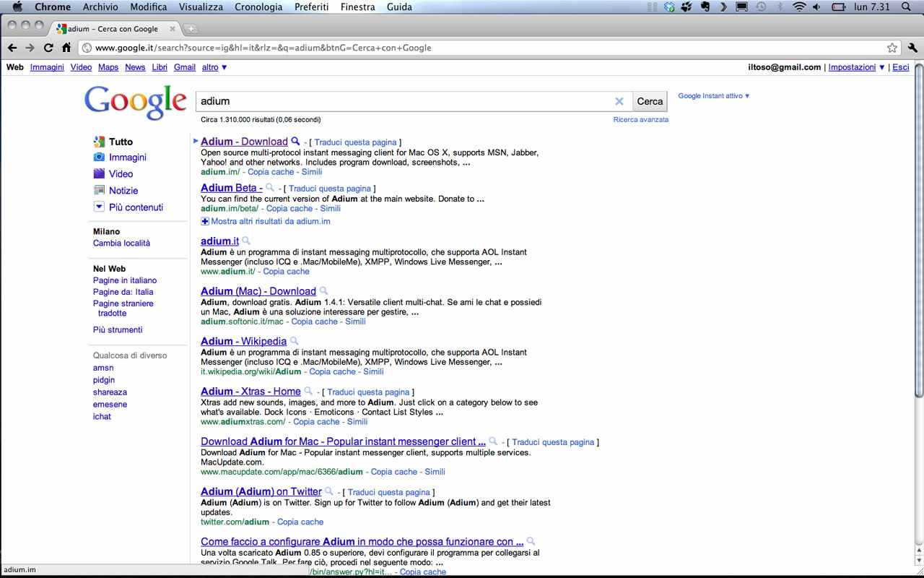Select the Notizie newspaper icon in sidebar
This screenshot has width=924, height=578.
99,190
